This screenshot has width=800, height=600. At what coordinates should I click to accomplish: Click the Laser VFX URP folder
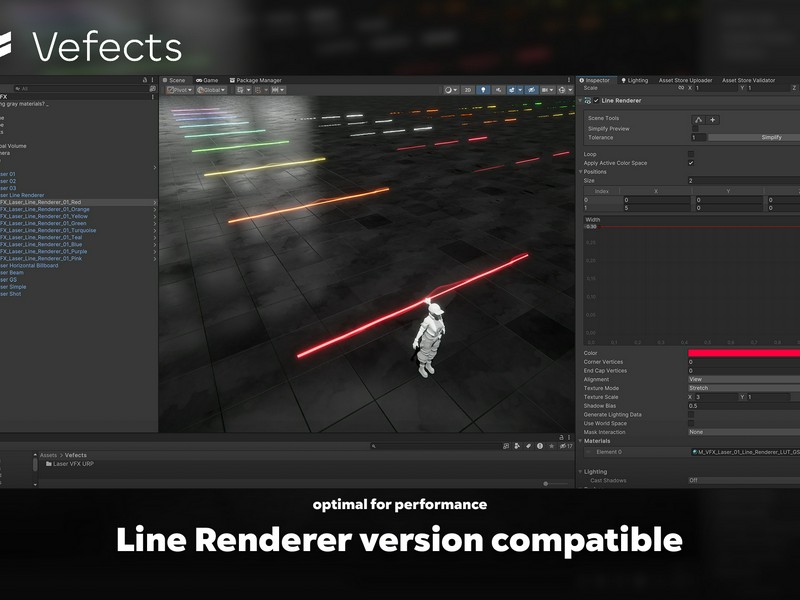tap(69, 464)
